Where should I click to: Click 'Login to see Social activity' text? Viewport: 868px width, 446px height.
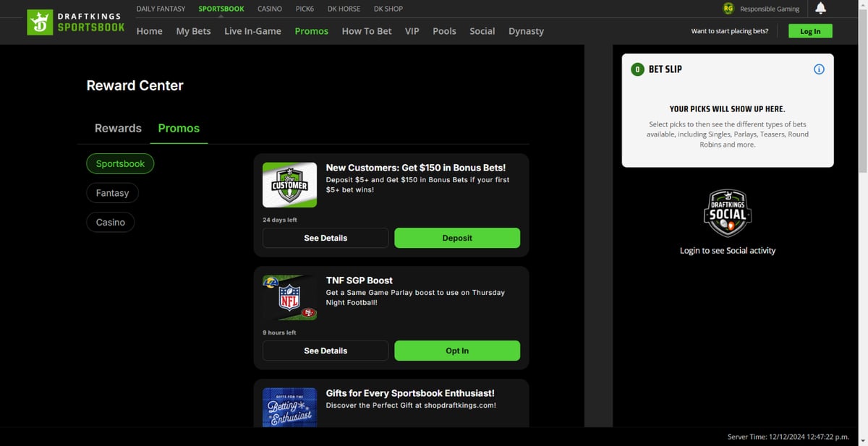728,250
